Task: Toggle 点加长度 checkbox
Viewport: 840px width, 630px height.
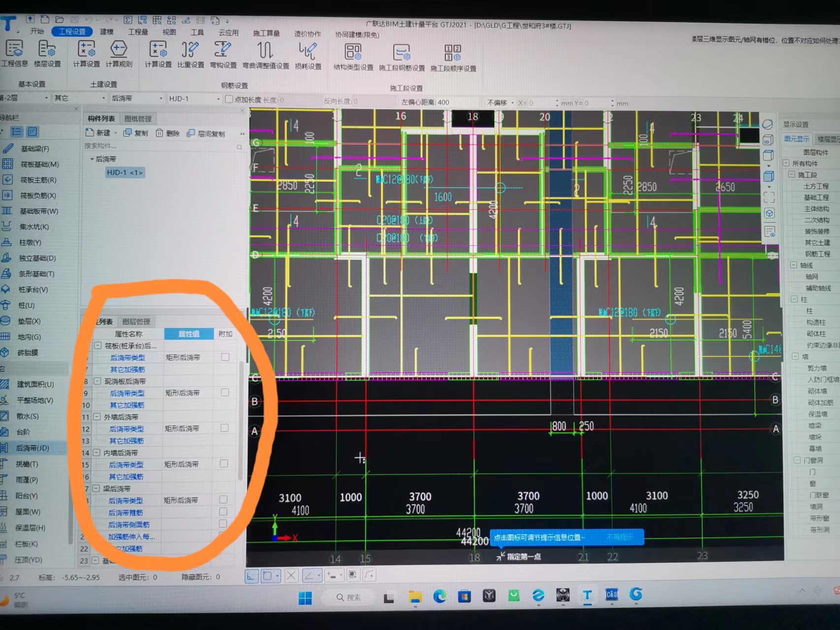Action: (229, 99)
